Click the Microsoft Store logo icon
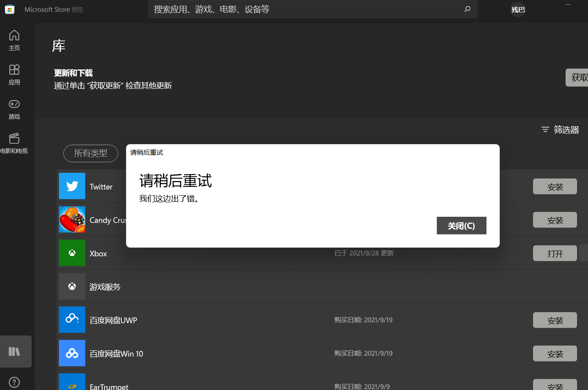This screenshot has height=390, width=588. click(9, 9)
